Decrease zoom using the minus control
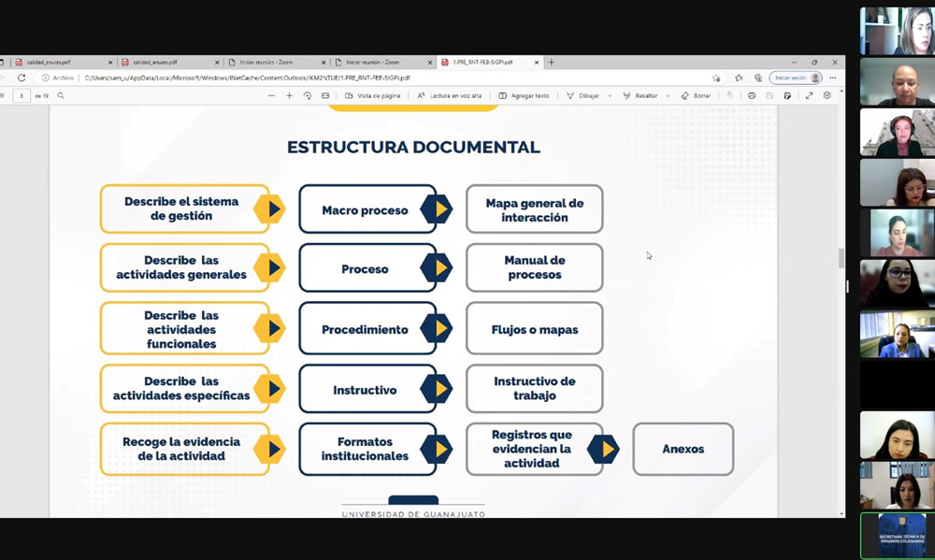The width and height of the screenshot is (935, 560). (x=269, y=95)
